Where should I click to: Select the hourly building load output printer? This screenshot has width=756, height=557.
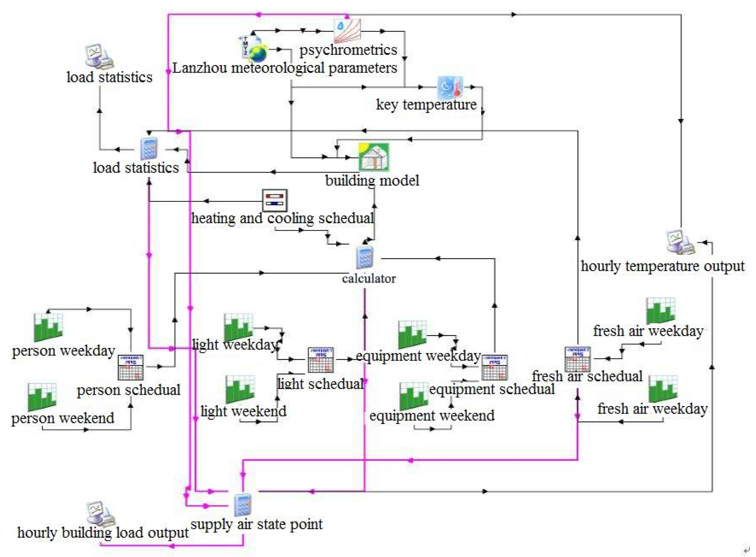click(x=100, y=514)
